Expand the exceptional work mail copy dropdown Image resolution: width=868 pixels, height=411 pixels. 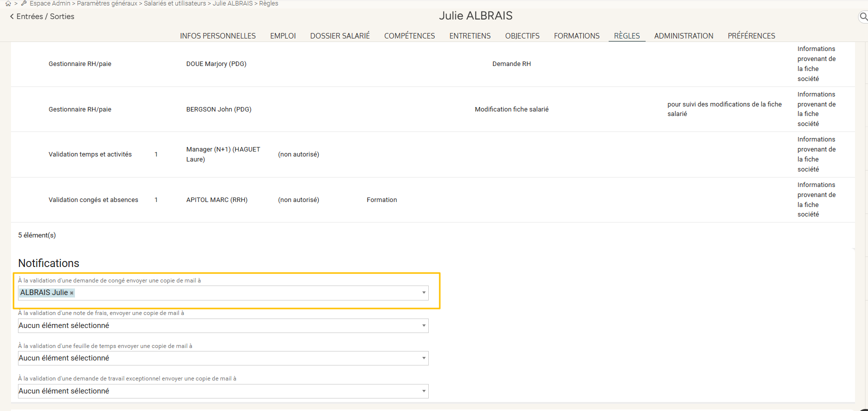pos(424,391)
